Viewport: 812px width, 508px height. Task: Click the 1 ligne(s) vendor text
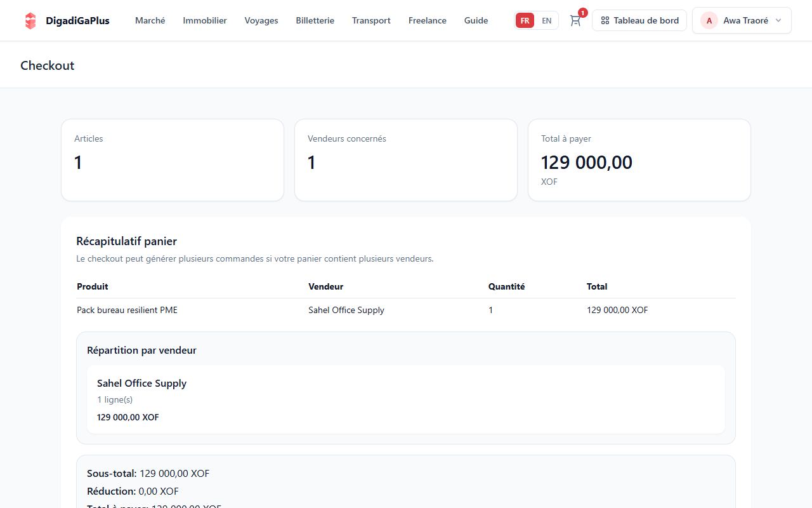115,399
